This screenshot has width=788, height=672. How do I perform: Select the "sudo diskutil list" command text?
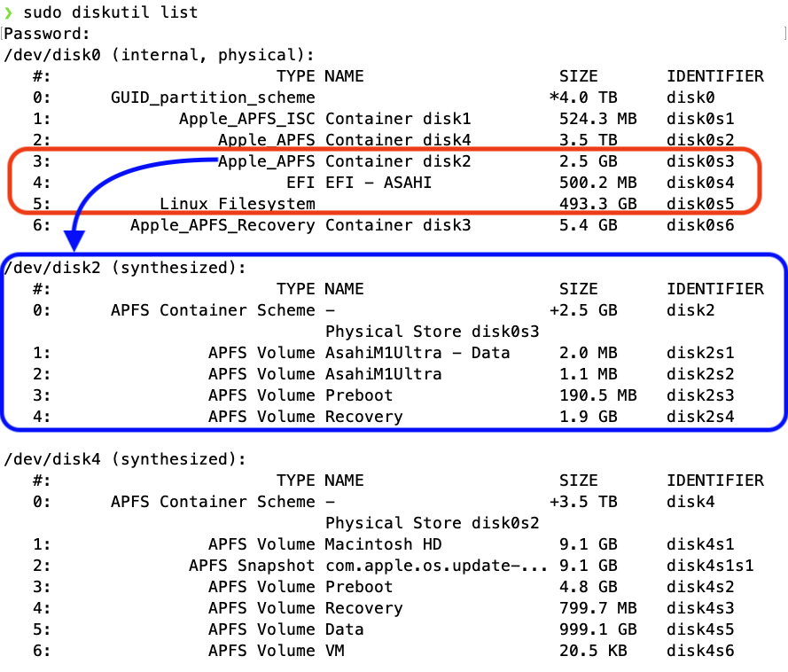[112, 12]
